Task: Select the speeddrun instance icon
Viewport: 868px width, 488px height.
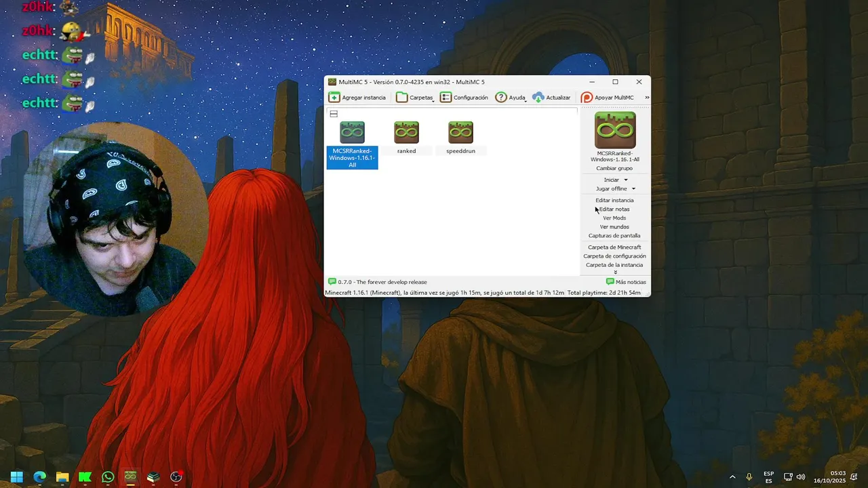Action: 460,132
